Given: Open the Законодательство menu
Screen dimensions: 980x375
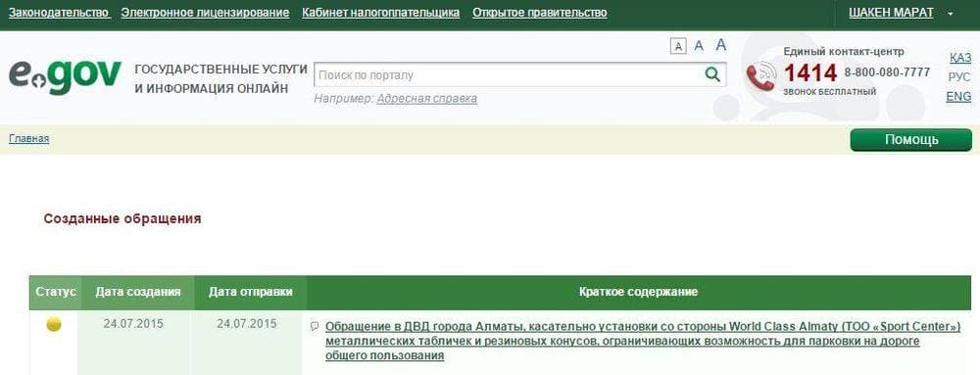Looking at the screenshot, I should 59,13.
